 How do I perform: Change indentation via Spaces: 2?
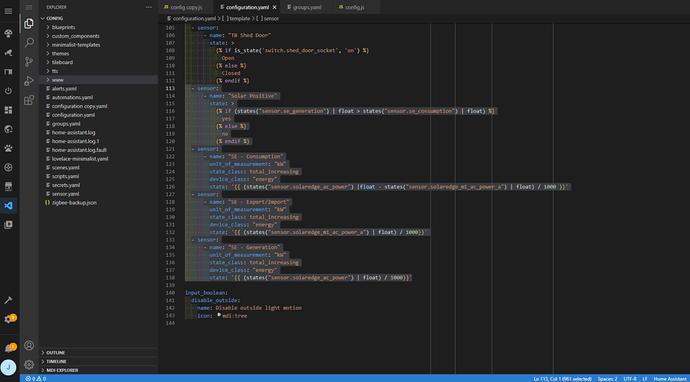coord(607,378)
